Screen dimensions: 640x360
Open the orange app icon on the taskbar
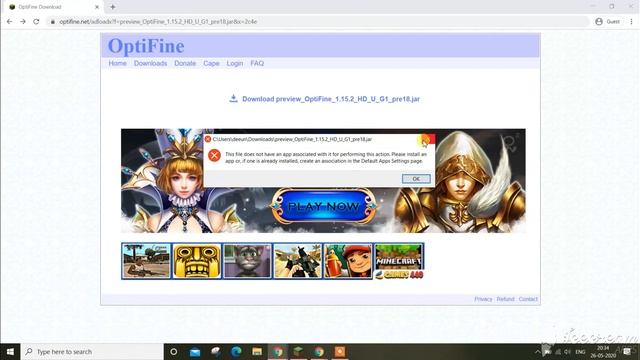[340, 351]
